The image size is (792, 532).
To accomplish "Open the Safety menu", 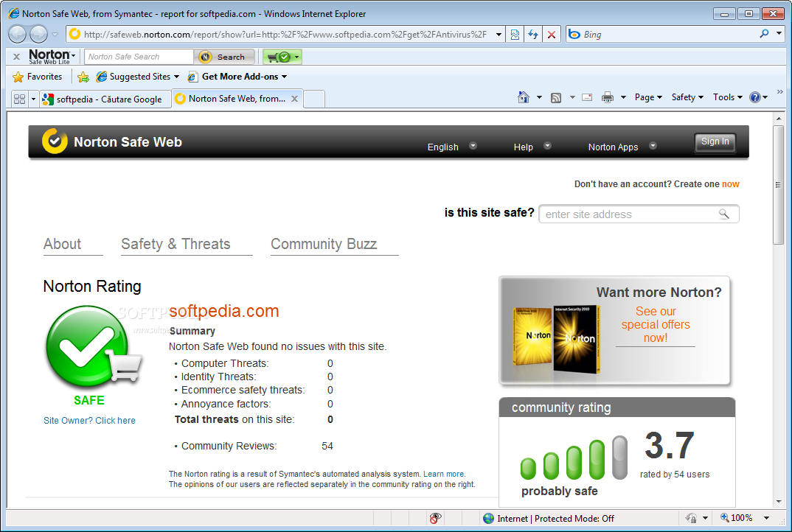I will pos(687,97).
